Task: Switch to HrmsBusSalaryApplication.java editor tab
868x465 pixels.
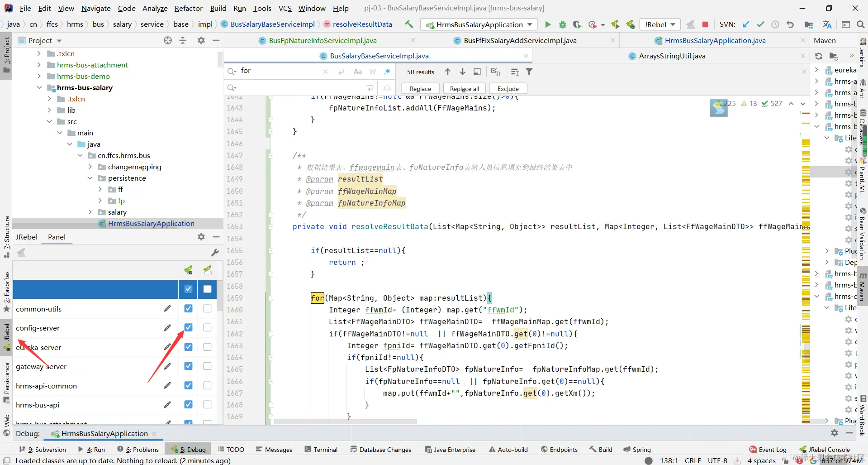Action: point(715,40)
